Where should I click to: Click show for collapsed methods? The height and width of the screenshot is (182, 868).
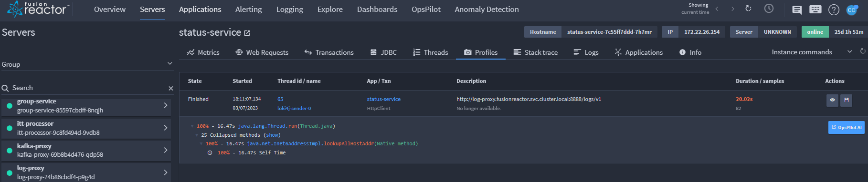(272, 135)
